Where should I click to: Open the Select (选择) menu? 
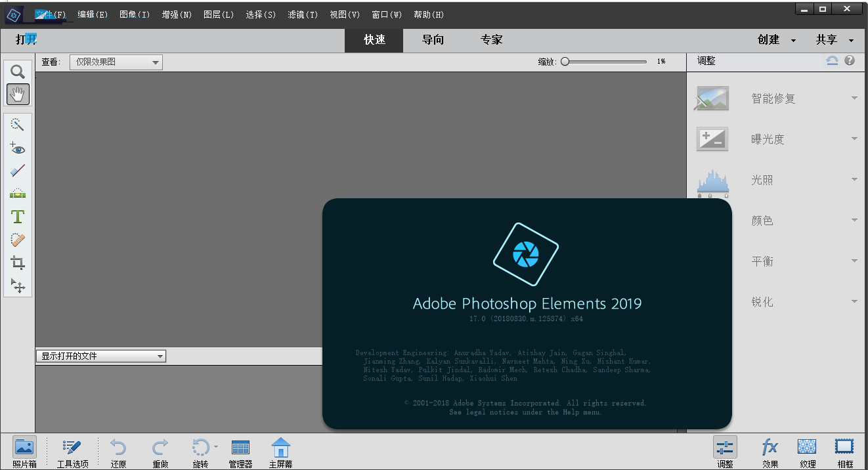pos(261,14)
